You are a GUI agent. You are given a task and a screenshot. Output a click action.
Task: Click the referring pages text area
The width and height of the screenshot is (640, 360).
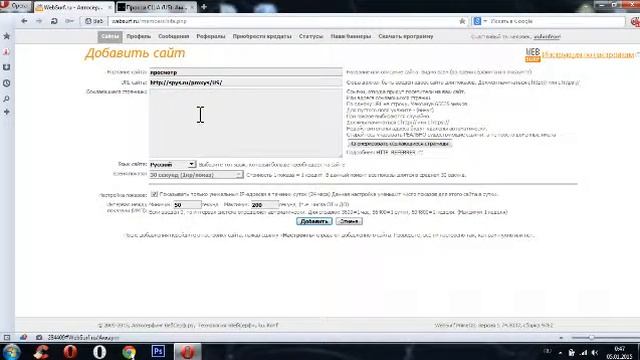pos(246,123)
